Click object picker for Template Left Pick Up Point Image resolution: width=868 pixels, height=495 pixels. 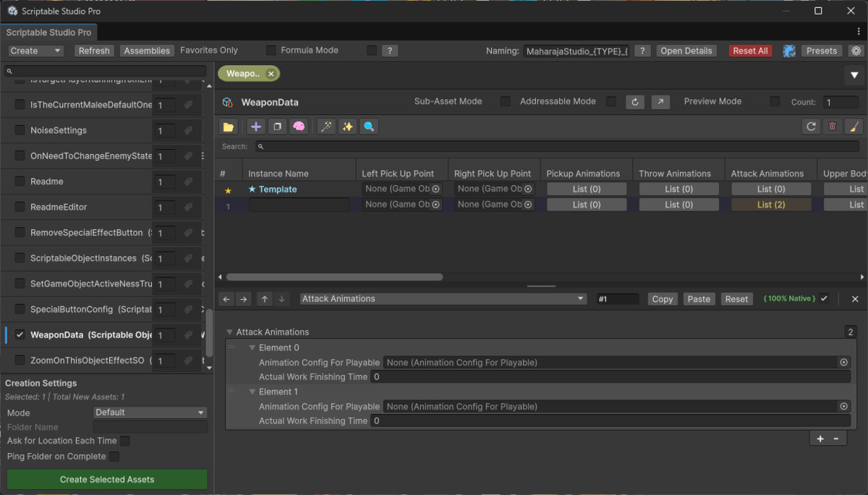(436, 189)
